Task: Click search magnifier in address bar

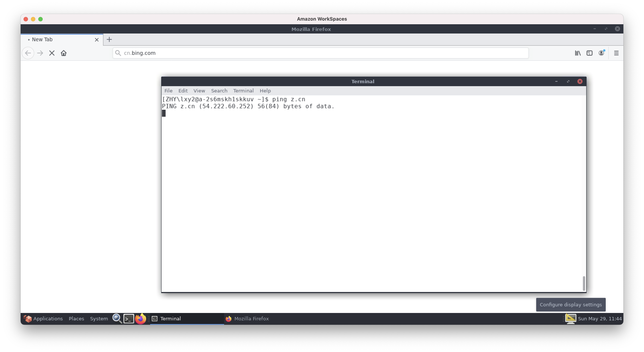Action: [x=118, y=53]
